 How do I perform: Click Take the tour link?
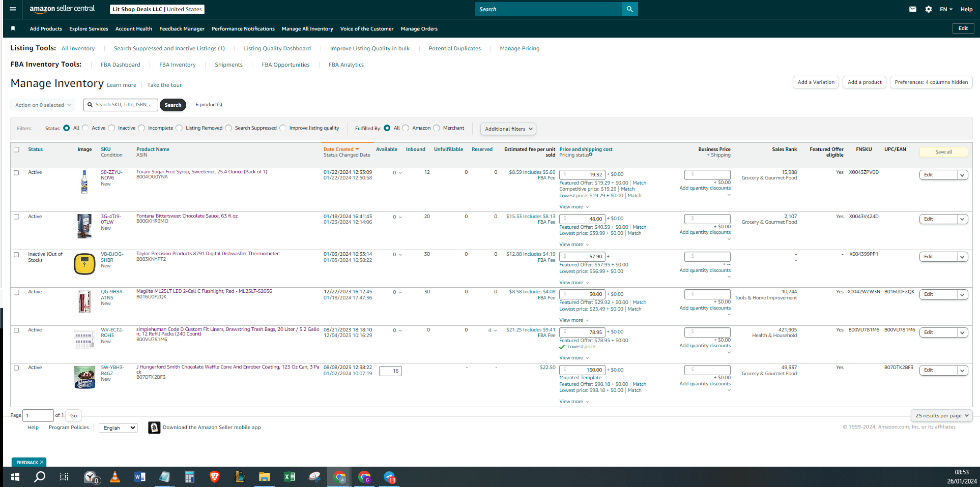164,85
